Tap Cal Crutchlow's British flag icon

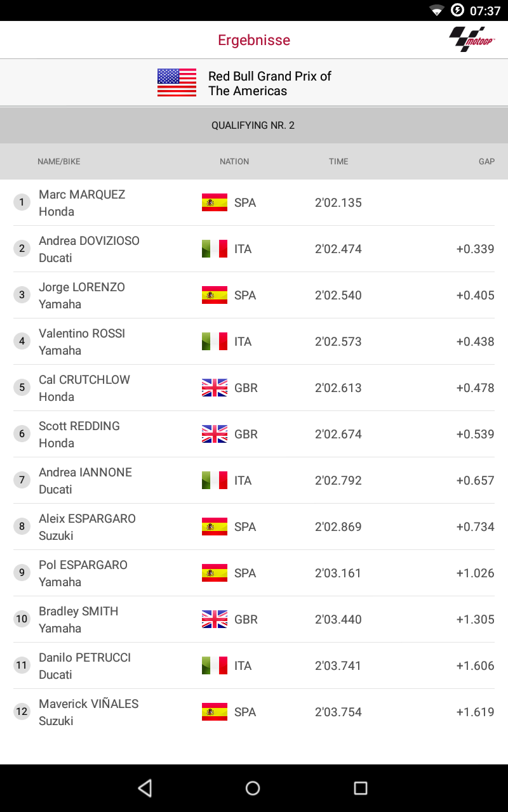point(215,388)
